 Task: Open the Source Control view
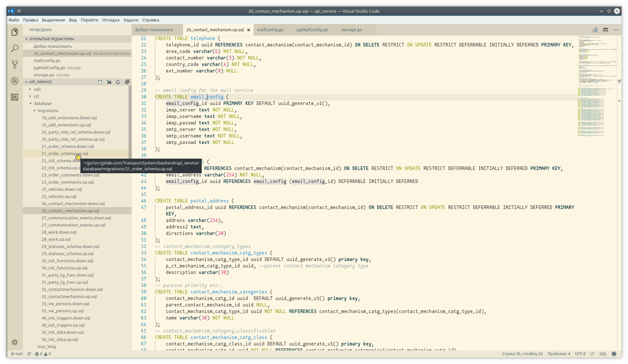[15, 64]
